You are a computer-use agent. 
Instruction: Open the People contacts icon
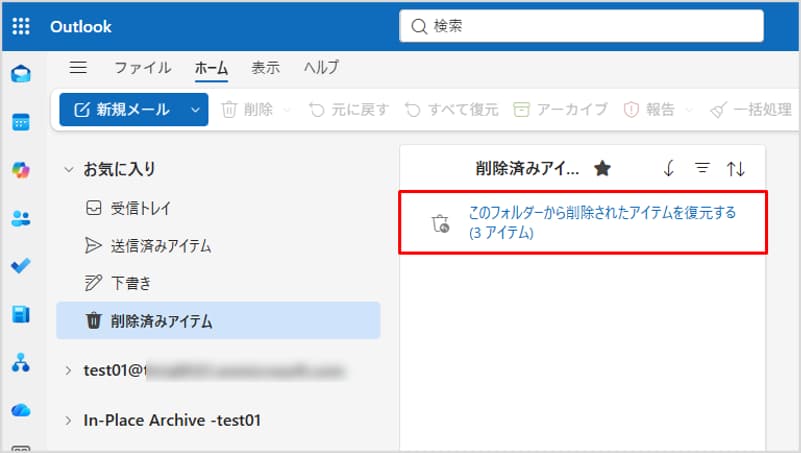click(21, 219)
